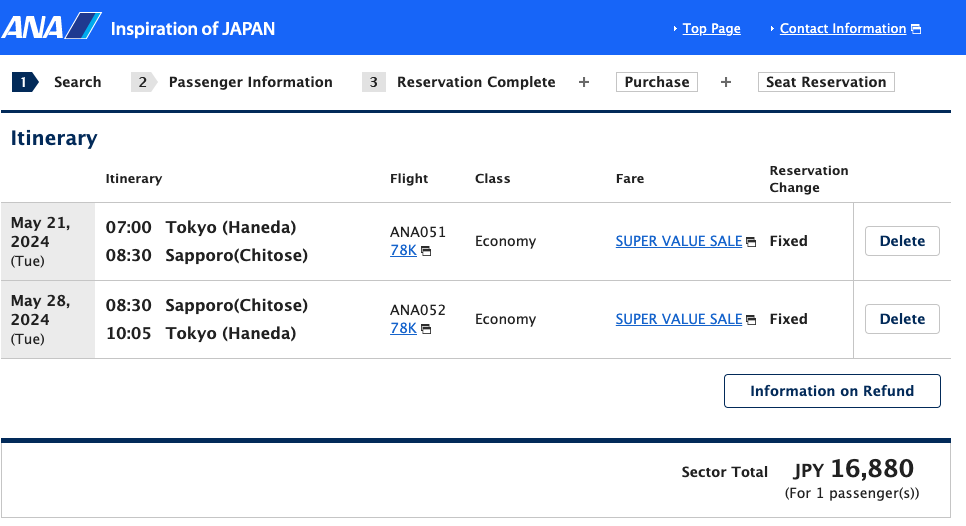Click new-window icon beside first SUPER VALUE SALE

click(750, 242)
